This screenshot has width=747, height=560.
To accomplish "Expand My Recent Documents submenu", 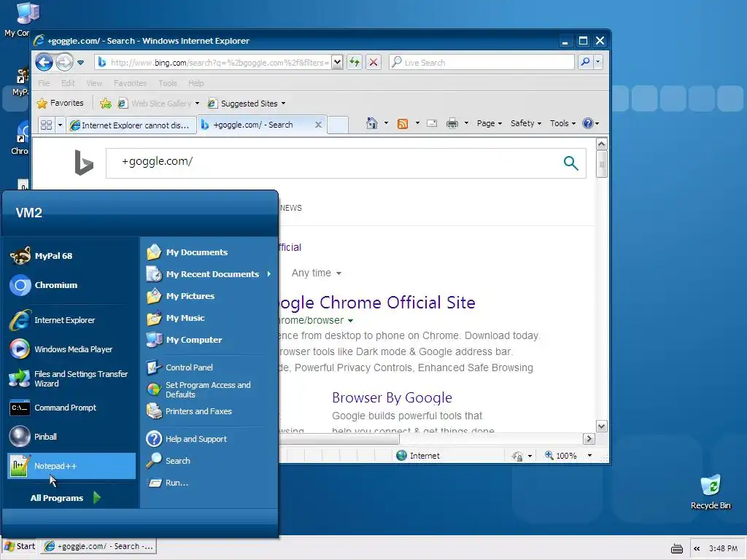I will [209, 274].
